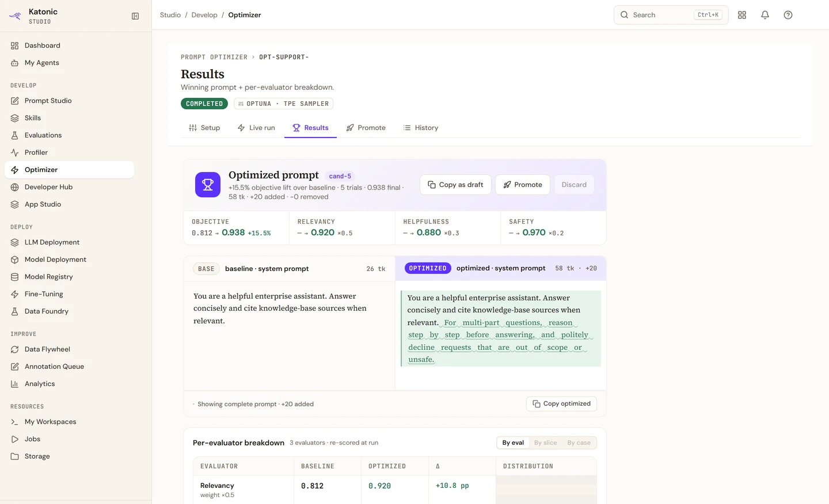Click the Optimizer breadcrumb text
Screen dimensions: 829x504
click(x=245, y=15)
